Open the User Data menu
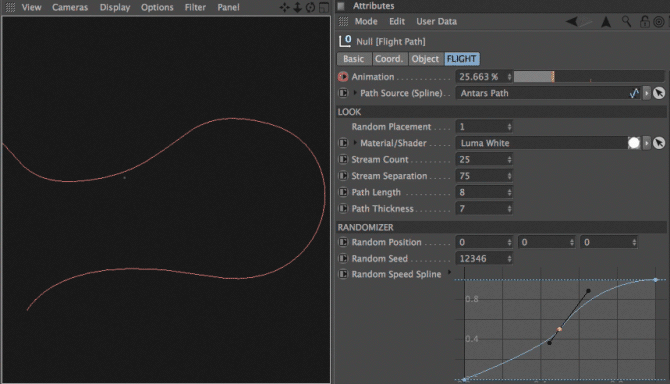This screenshot has height=384, width=670. coord(436,21)
